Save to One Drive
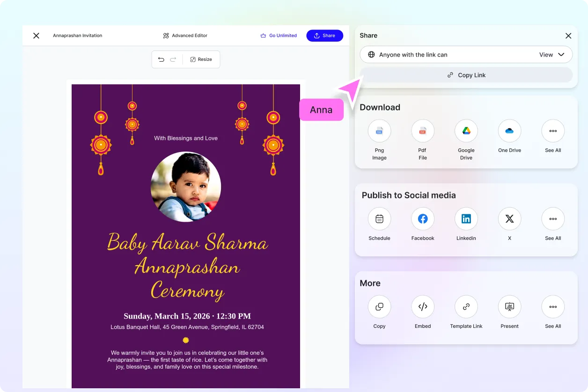The image size is (588, 392). [509, 131]
